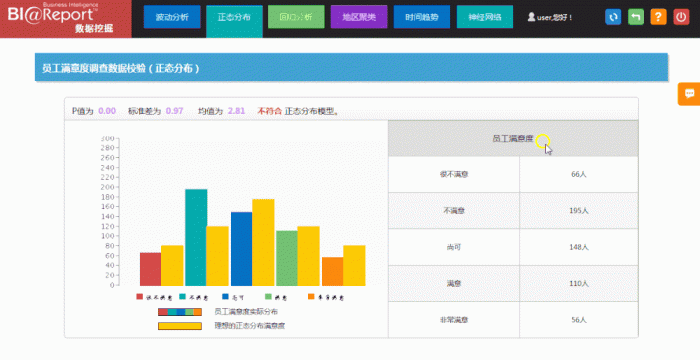Switch to the 回归分析 tab
Viewport: 700px width, 360px height.
[x=296, y=17]
